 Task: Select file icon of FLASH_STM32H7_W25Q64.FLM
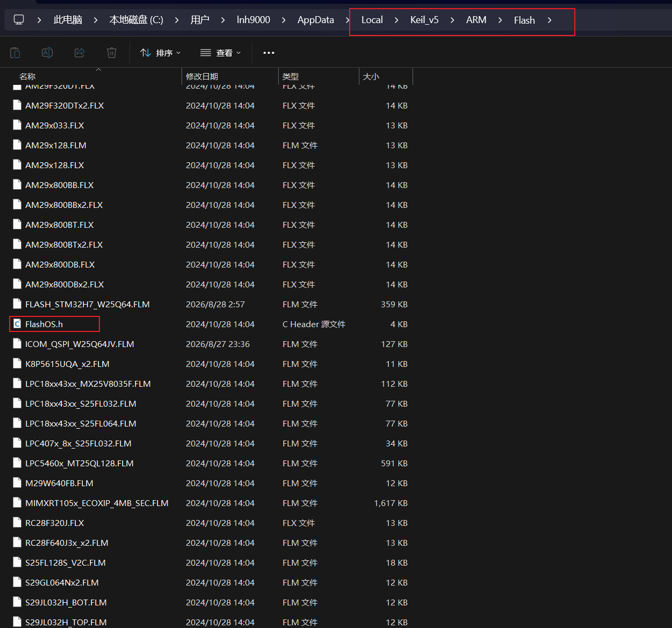point(17,304)
